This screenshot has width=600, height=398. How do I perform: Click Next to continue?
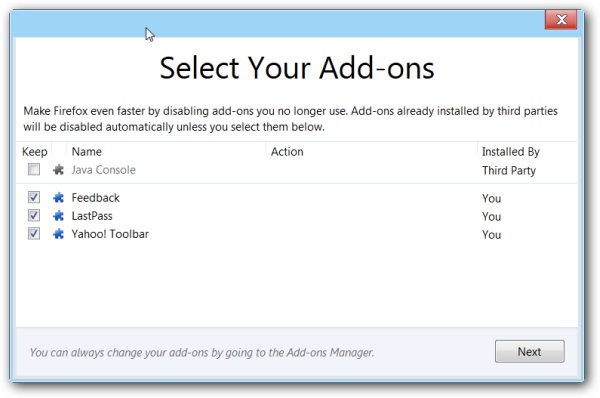click(530, 351)
